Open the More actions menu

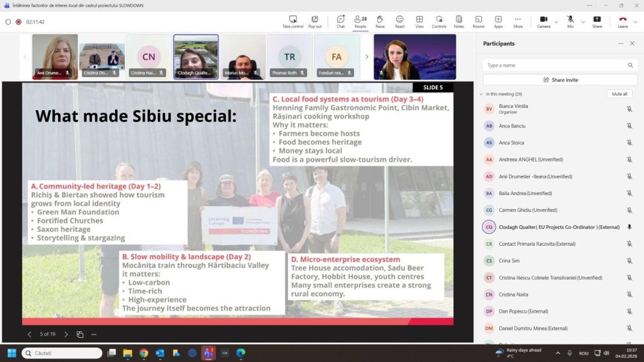(518, 22)
